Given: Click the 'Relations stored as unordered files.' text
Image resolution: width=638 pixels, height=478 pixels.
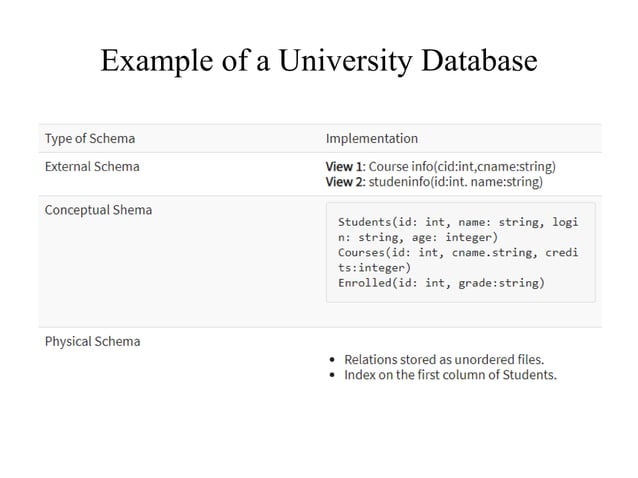Looking at the screenshot, I should tap(444, 359).
